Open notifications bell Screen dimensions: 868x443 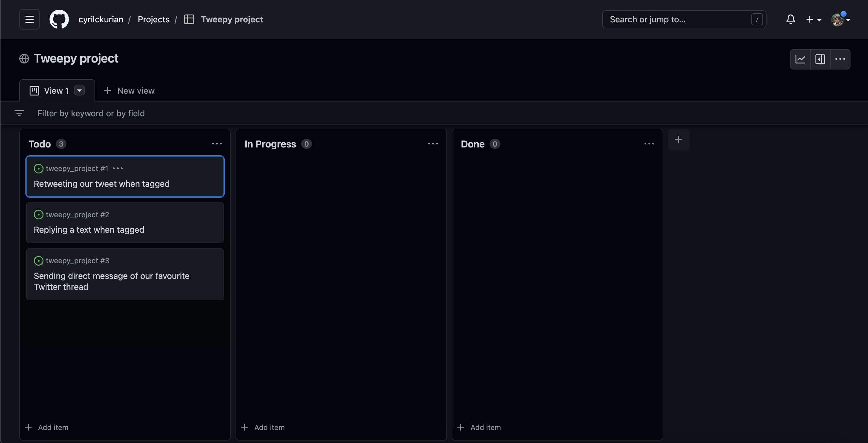(x=790, y=19)
